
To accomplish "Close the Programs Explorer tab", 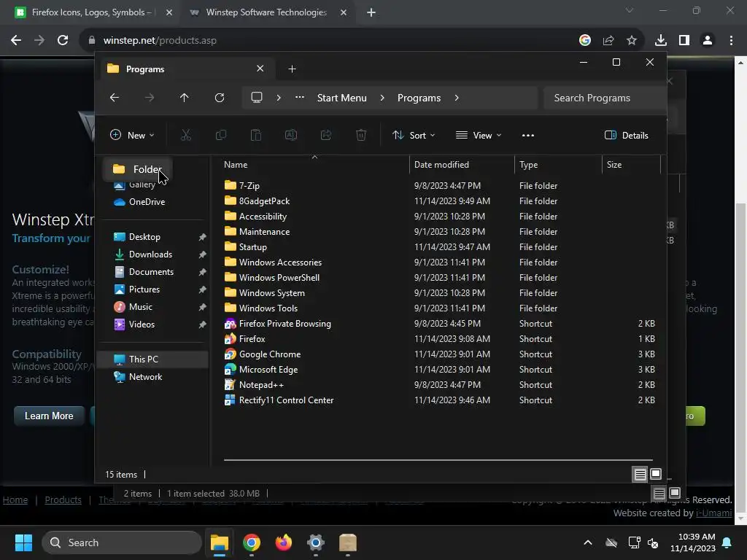I will click(260, 69).
